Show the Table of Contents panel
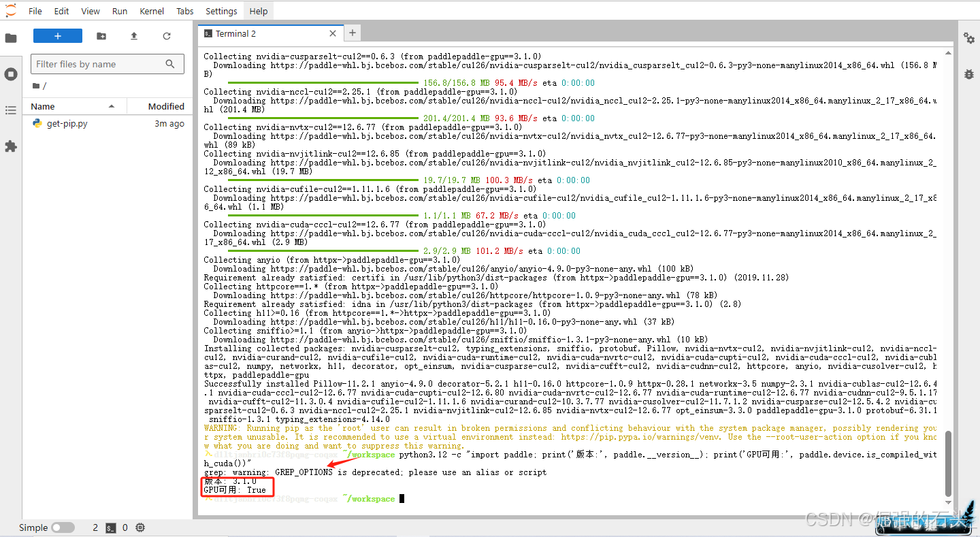 [x=11, y=110]
